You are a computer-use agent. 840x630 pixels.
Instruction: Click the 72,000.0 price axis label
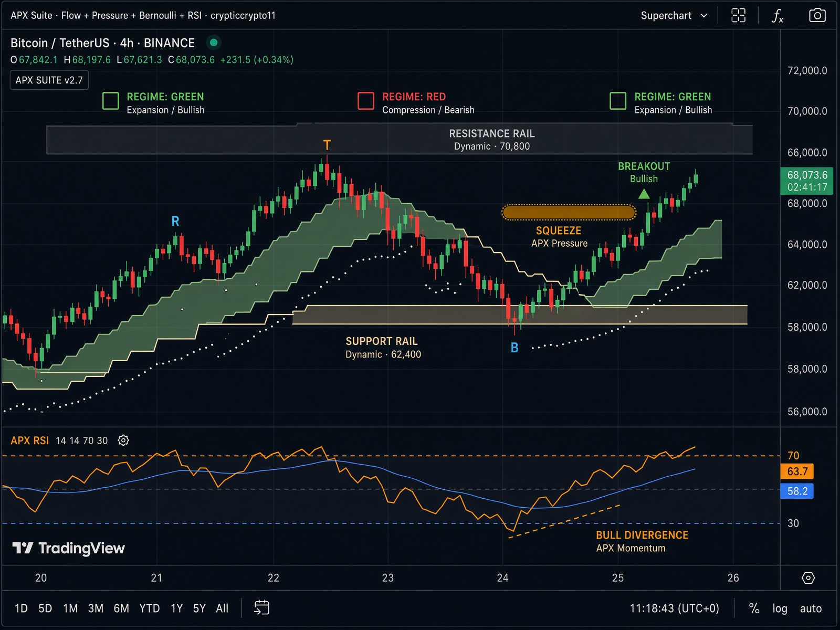pos(807,71)
